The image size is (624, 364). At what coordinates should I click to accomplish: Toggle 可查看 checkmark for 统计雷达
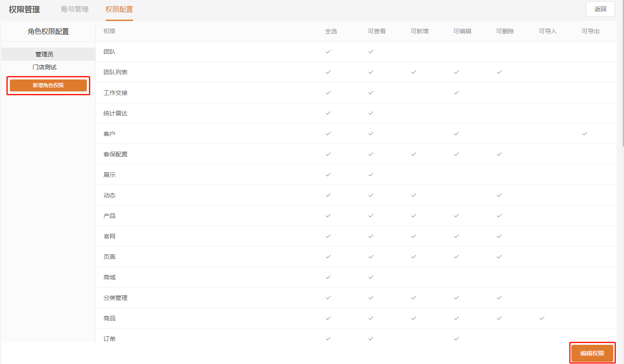click(371, 113)
